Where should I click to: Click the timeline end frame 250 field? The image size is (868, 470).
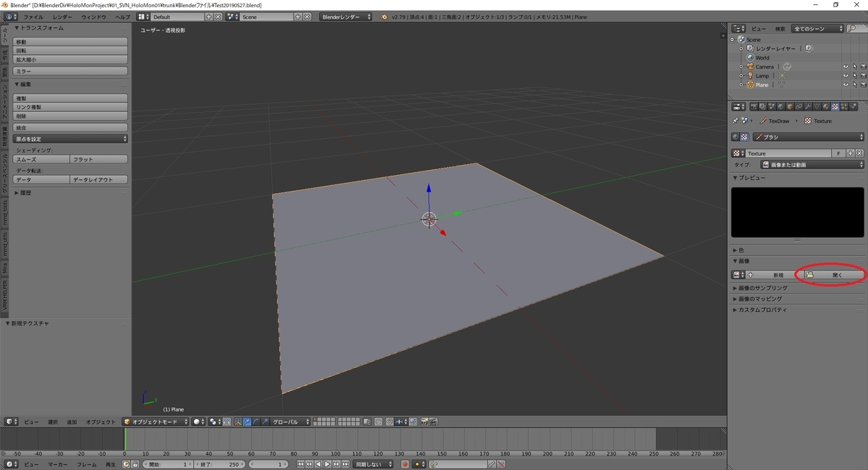point(219,464)
